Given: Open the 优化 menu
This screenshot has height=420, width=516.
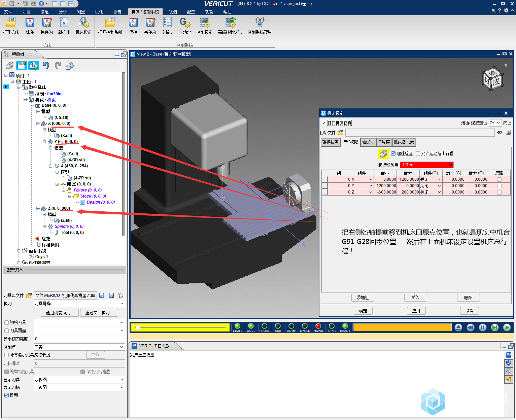Looking at the screenshot, I should pos(99,12).
